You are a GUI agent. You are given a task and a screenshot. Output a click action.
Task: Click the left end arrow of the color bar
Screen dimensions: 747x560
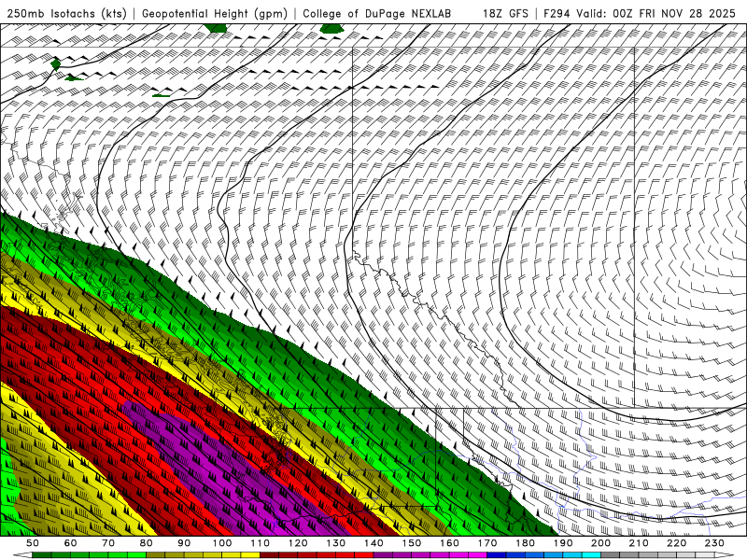point(22,555)
